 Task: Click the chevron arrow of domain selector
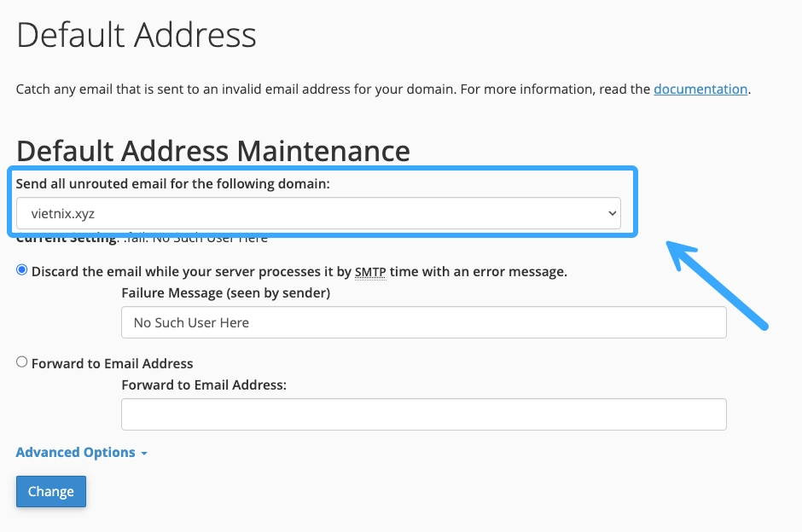click(x=612, y=213)
